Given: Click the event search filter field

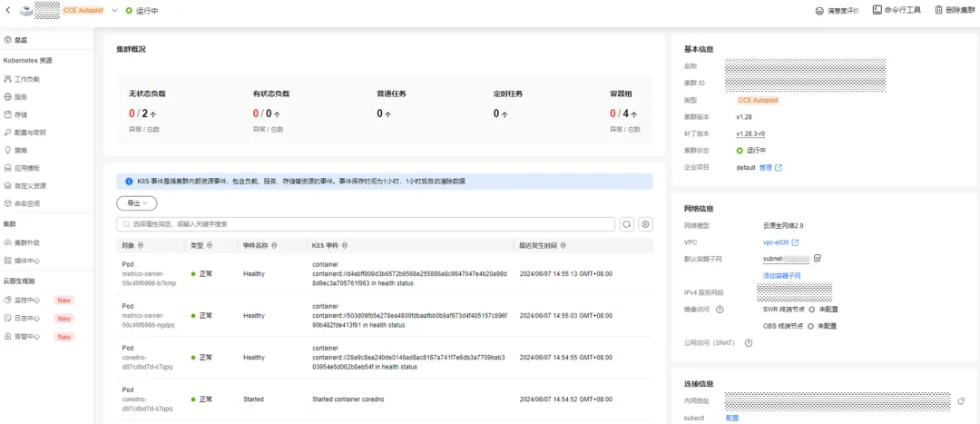Looking at the screenshot, I should tap(366, 224).
